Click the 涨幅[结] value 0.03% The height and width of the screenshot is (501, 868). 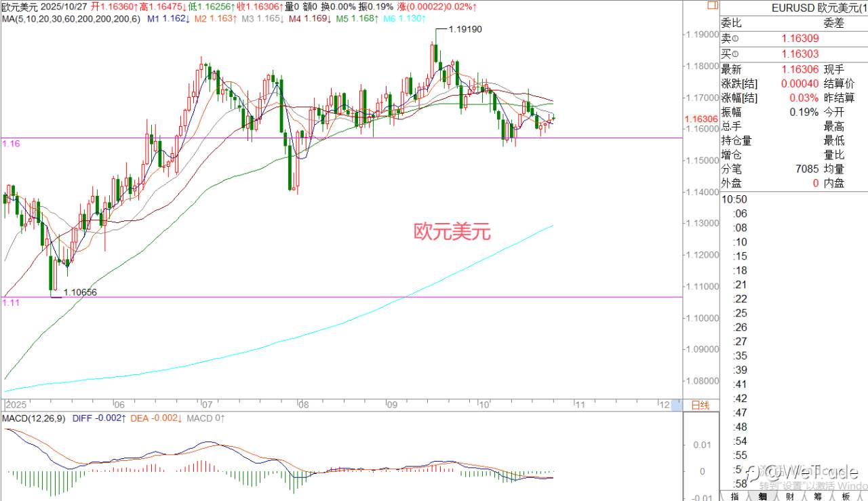[x=804, y=98]
